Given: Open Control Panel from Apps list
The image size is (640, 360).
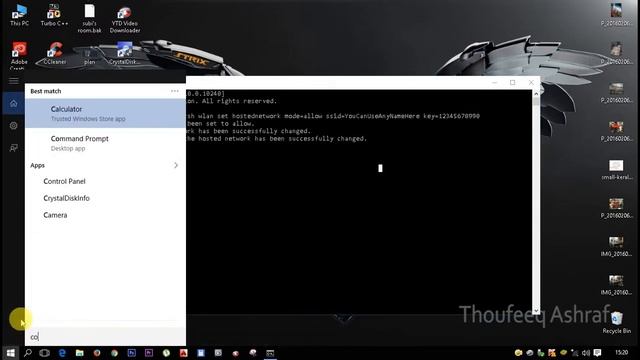Looking at the screenshot, I should [x=64, y=181].
